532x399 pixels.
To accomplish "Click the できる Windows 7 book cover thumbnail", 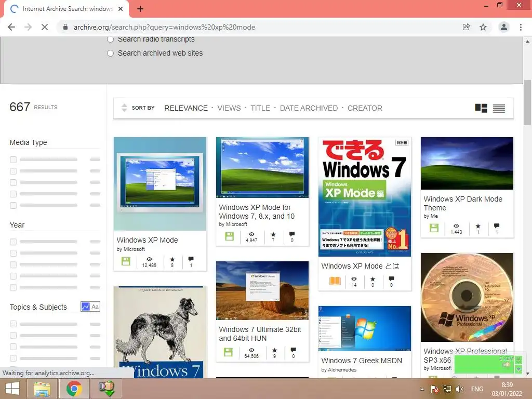I will click(365, 197).
